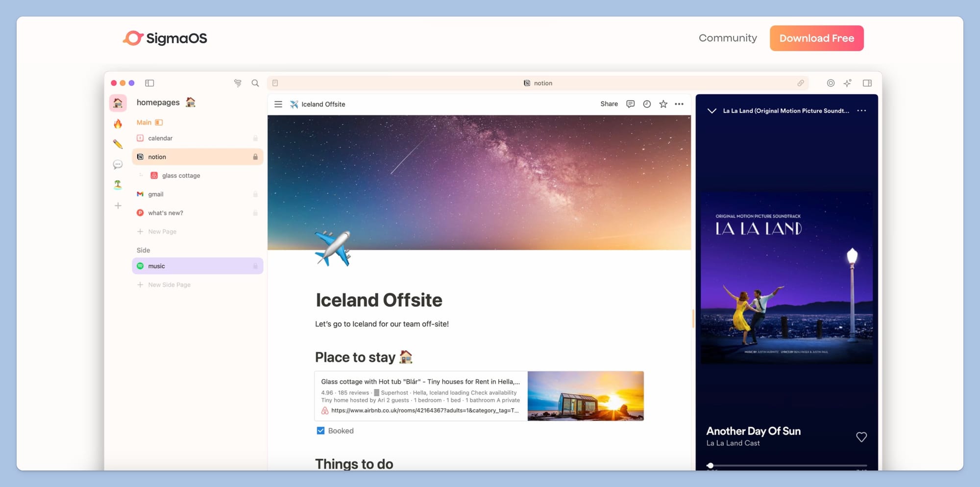Open Notion more options menu
This screenshot has width=980, height=487.
coord(679,104)
